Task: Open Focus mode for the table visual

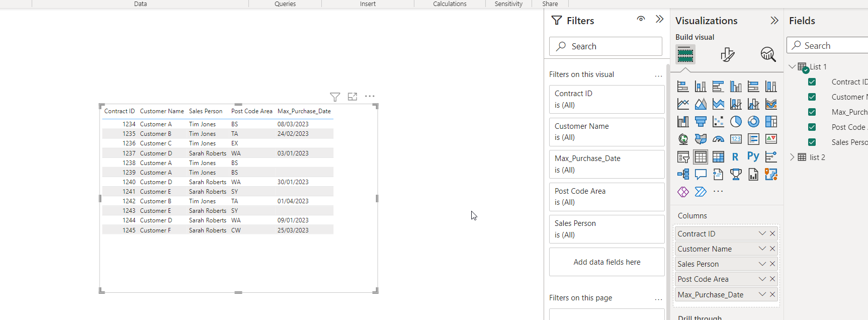Action: point(353,97)
